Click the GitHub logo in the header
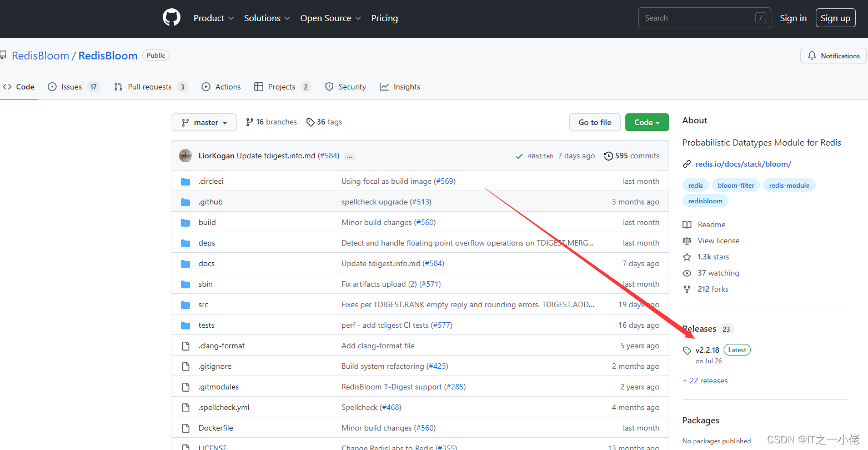This screenshot has width=868, height=450. 171,17
